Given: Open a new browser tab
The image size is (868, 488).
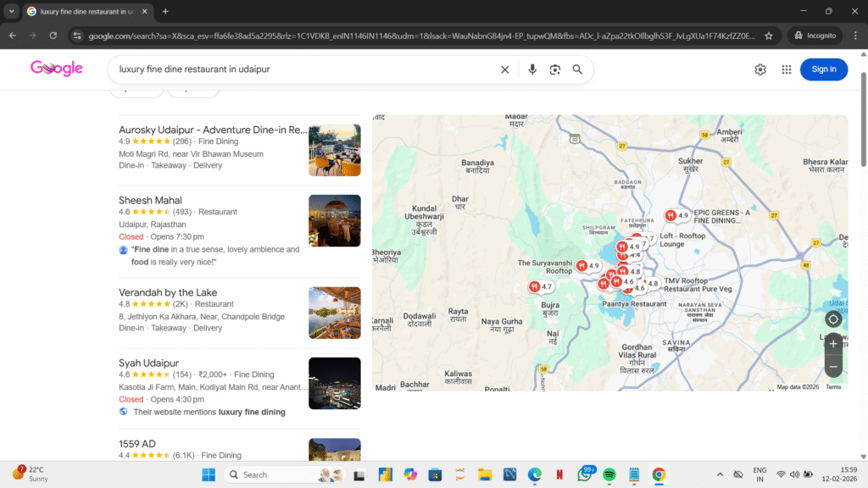Looking at the screenshot, I should [165, 11].
